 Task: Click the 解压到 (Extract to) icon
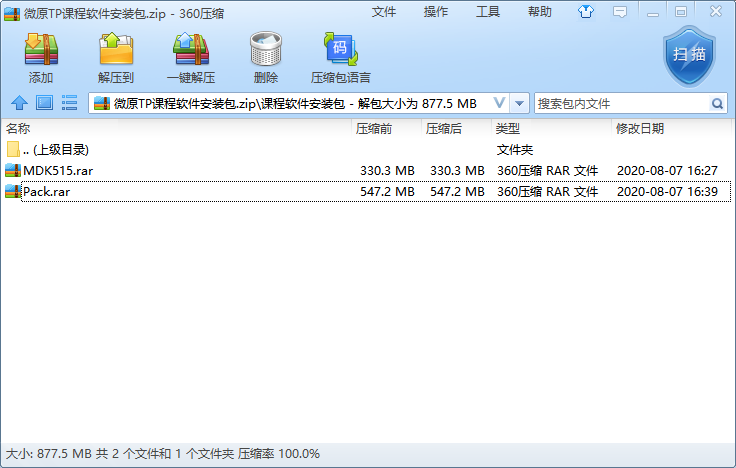116,49
